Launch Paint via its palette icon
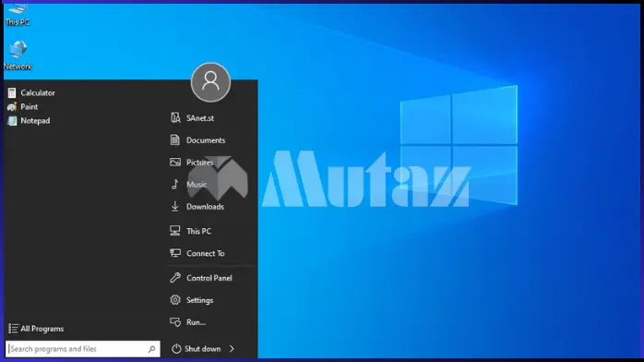Screen dimensions: 644x362 click(12, 107)
